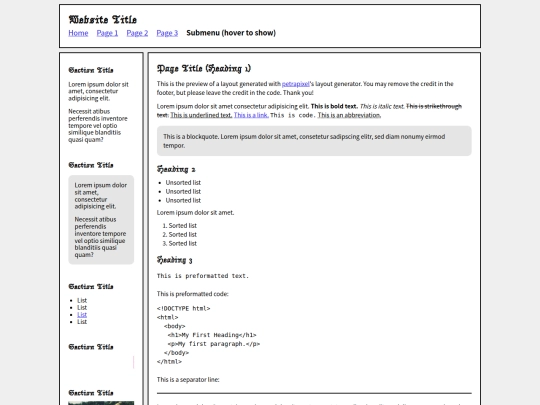540x405 pixels.
Task: Click the 'My first paragraph.' code line
Action: [x=214, y=344]
